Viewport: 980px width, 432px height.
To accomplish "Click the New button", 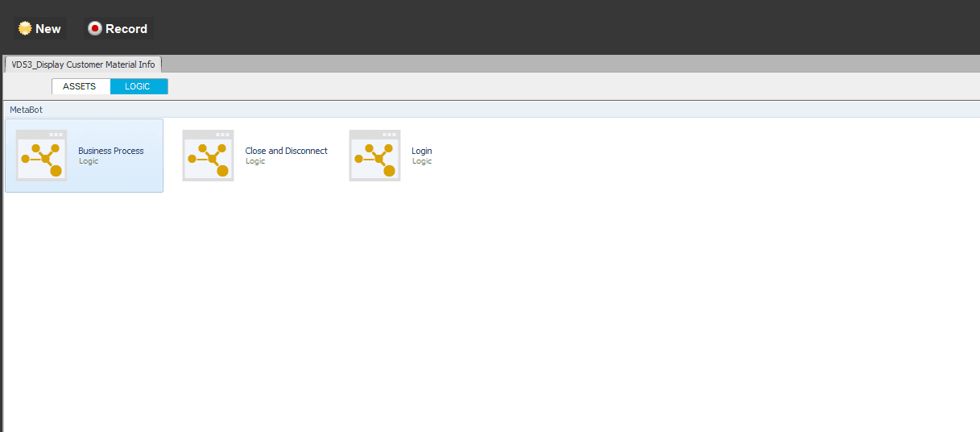I will tap(39, 28).
